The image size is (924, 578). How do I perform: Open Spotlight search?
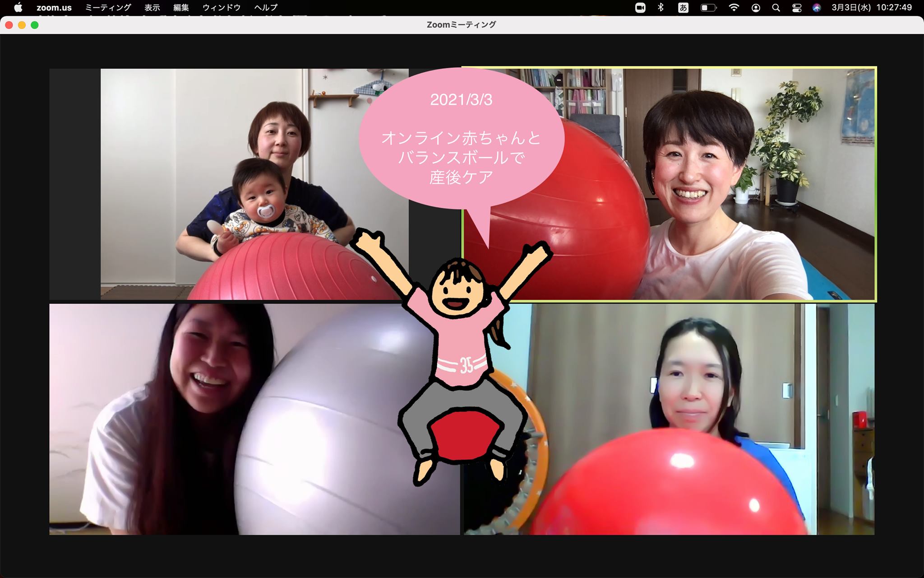776,8
